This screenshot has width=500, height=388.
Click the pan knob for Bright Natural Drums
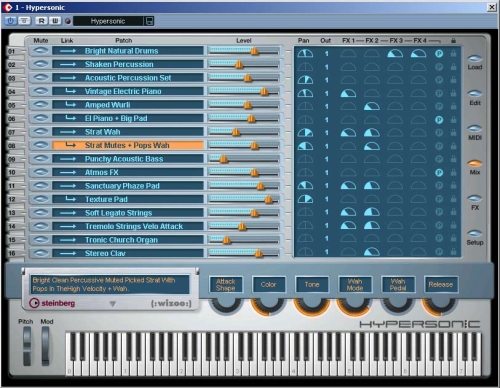click(305, 53)
